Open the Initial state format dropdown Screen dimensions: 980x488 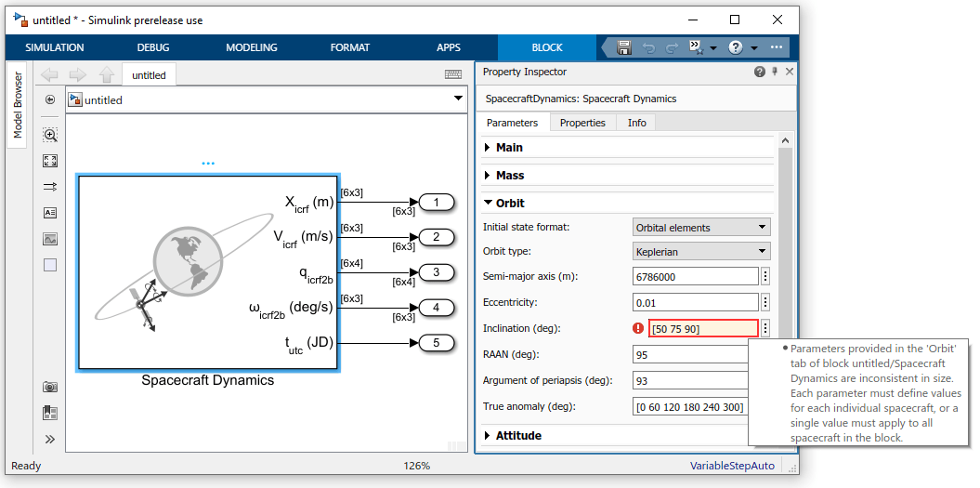pyautogui.click(x=701, y=227)
